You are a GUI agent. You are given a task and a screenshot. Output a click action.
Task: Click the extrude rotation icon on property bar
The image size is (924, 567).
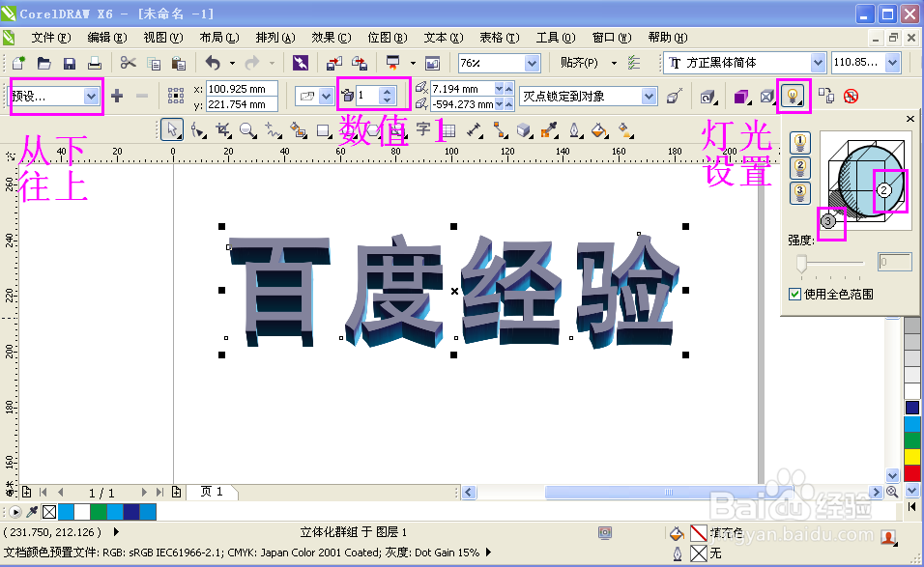[x=707, y=96]
